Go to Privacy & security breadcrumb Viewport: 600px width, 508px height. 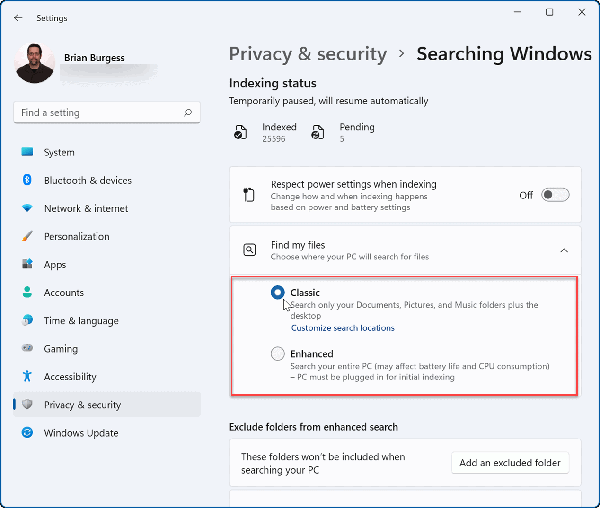pos(308,54)
